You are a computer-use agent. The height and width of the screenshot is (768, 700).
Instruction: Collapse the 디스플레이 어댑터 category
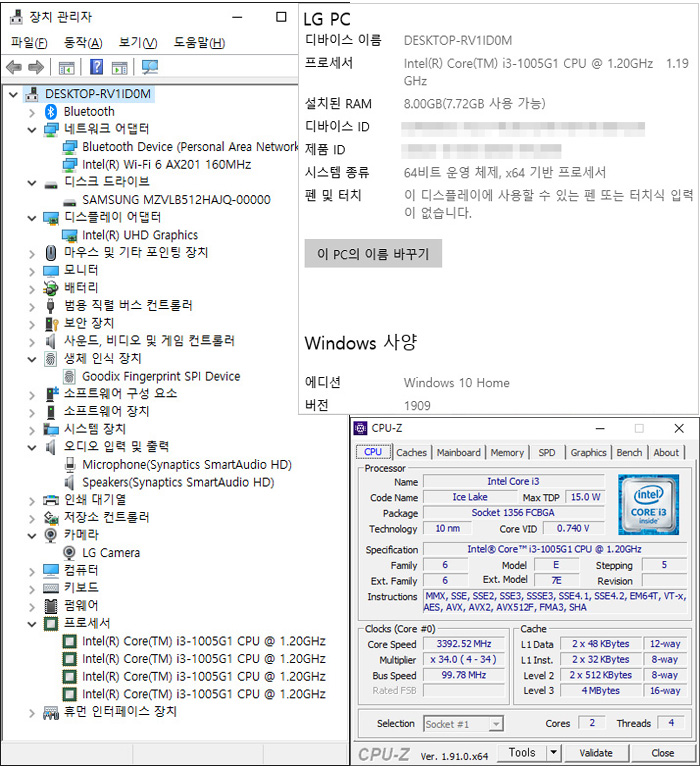coord(32,218)
